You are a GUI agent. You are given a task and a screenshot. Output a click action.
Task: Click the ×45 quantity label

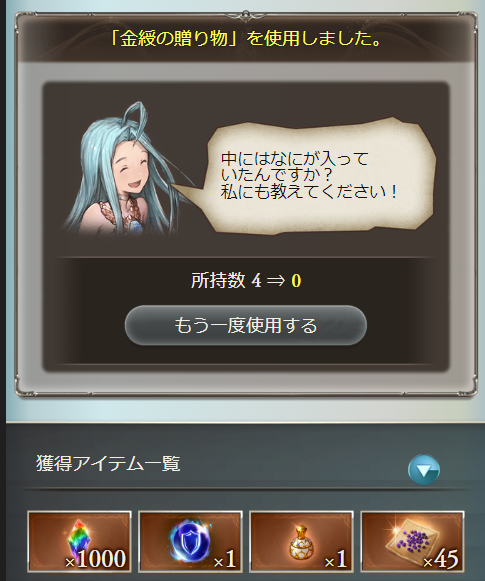(441, 559)
